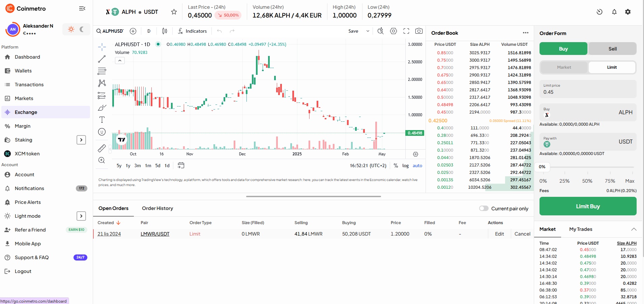Cancel the LMWR/USDT open order
Screen dimensions: 644x304
coord(522,234)
